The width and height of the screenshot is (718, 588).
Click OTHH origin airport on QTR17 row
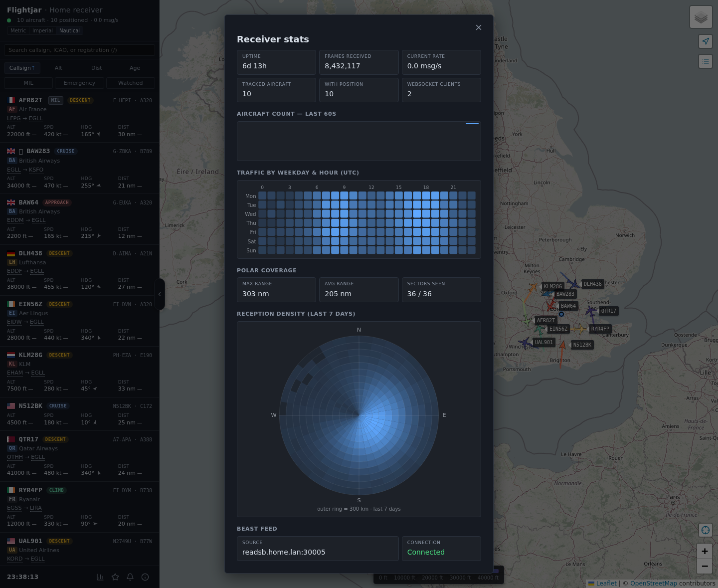tap(15, 457)
